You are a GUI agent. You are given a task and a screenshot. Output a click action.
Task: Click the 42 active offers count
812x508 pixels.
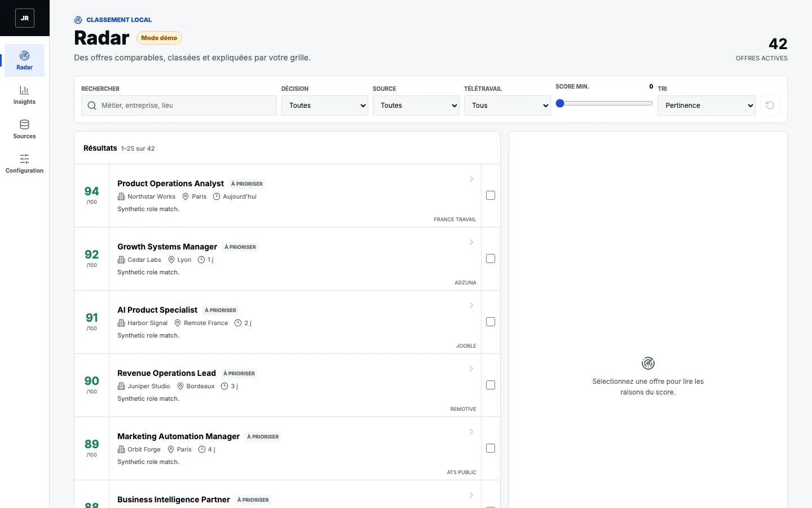[x=778, y=43]
